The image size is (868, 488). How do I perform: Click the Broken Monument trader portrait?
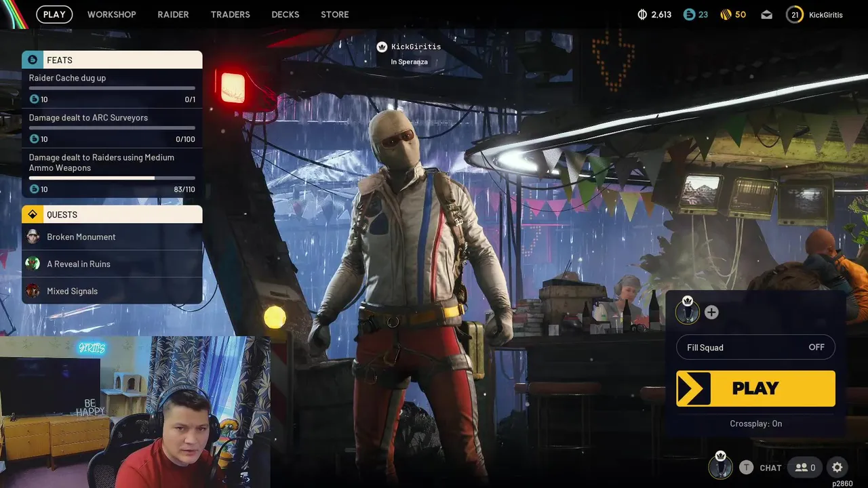(x=33, y=237)
